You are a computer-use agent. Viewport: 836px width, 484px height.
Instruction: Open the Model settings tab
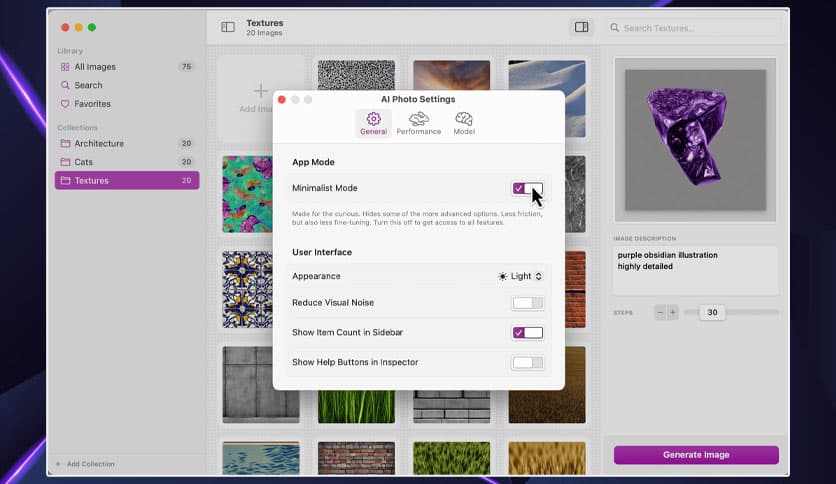point(464,124)
